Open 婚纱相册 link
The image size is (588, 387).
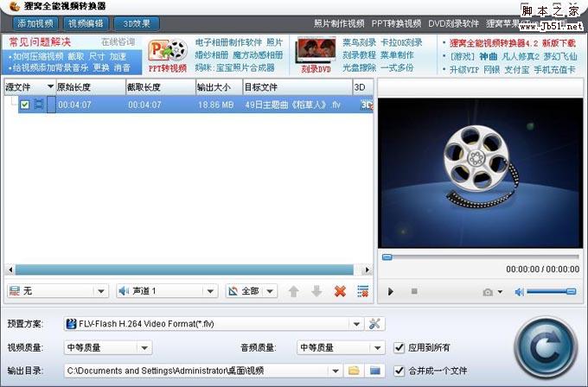(212, 55)
